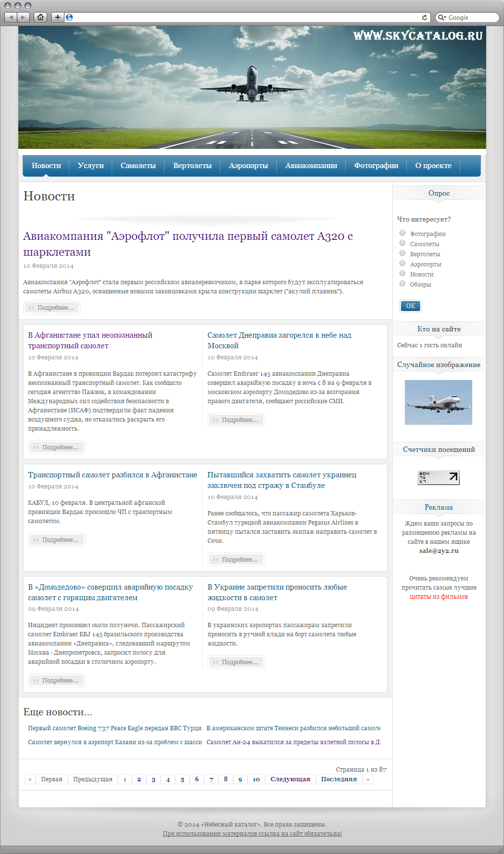Go to page 8 of news
The image size is (504, 854).
[x=226, y=779]
